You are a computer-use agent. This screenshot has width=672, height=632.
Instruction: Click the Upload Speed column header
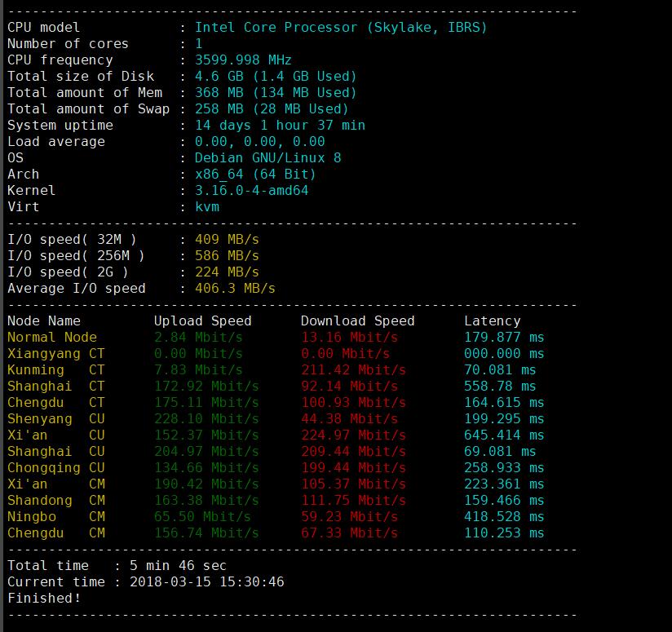(202, 320)
